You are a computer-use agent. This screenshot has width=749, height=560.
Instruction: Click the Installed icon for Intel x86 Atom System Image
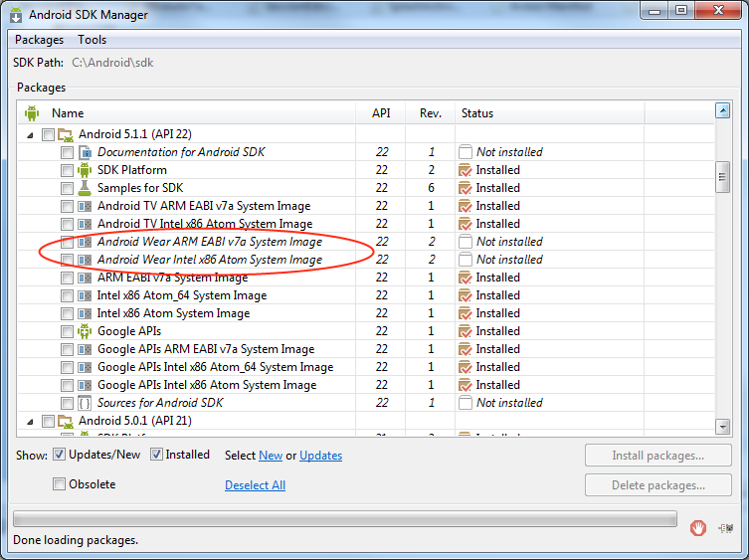465,314
